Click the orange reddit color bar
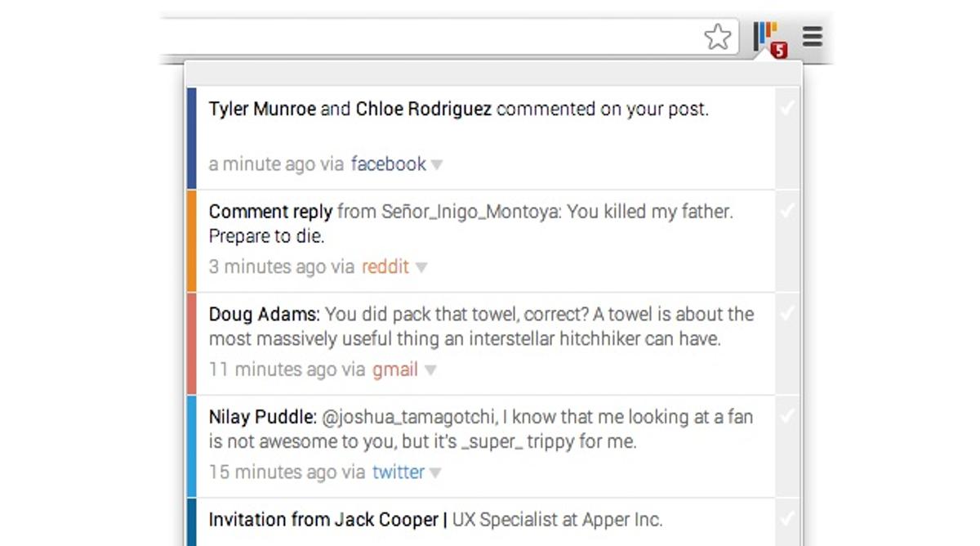 (x=191, y=240)
